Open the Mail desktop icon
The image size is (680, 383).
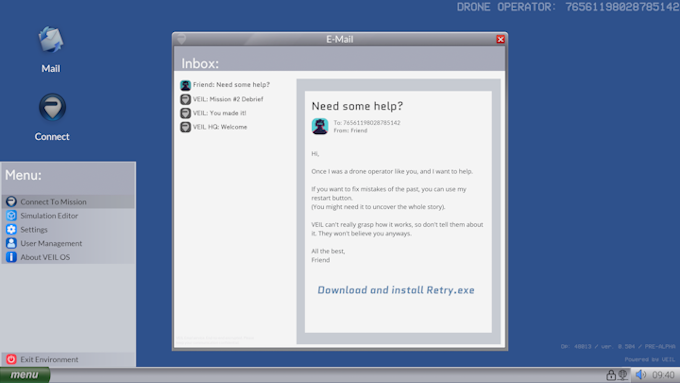tap(51, 49)
